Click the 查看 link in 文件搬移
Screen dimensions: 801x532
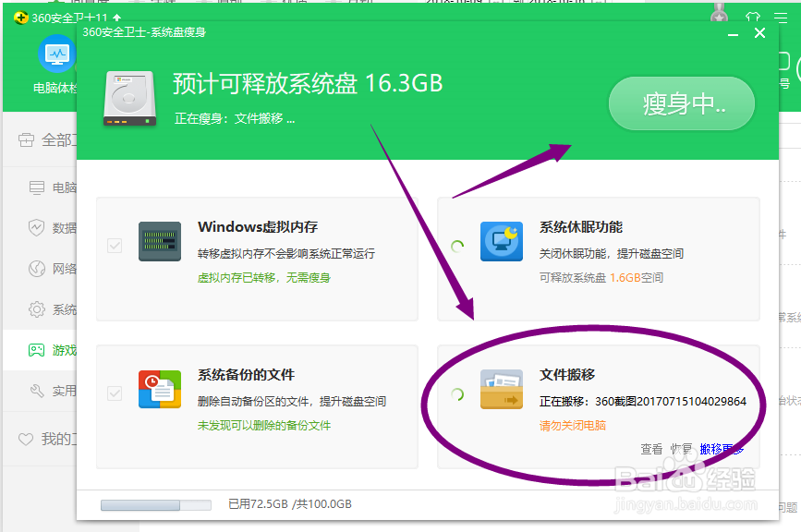coord(651,449)
